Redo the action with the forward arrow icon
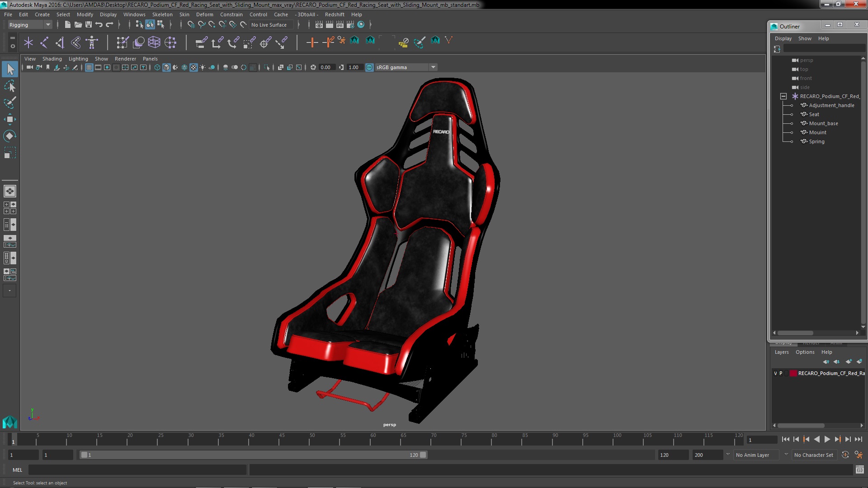This screenshot has height=488, width=868. coord(109,24)
